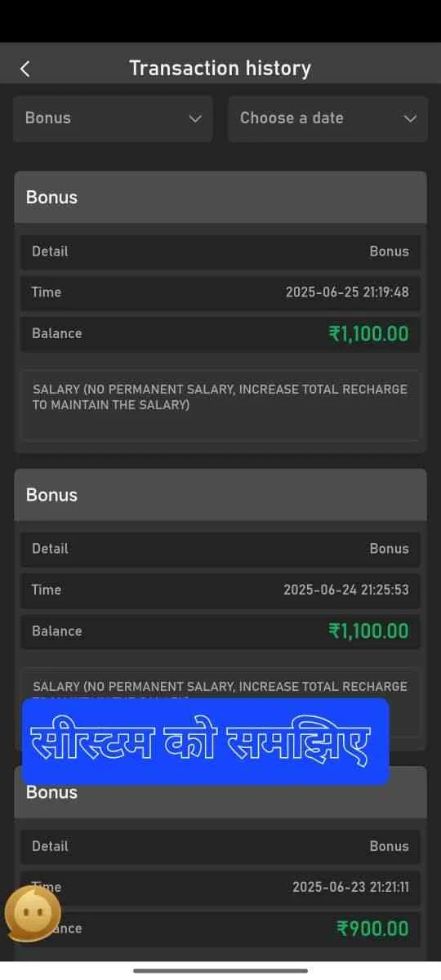Viewport: 441px width, 980px height.
Task: Tap the first SALARY note text box
Action: pyautogui.click(x=220, y=405)
